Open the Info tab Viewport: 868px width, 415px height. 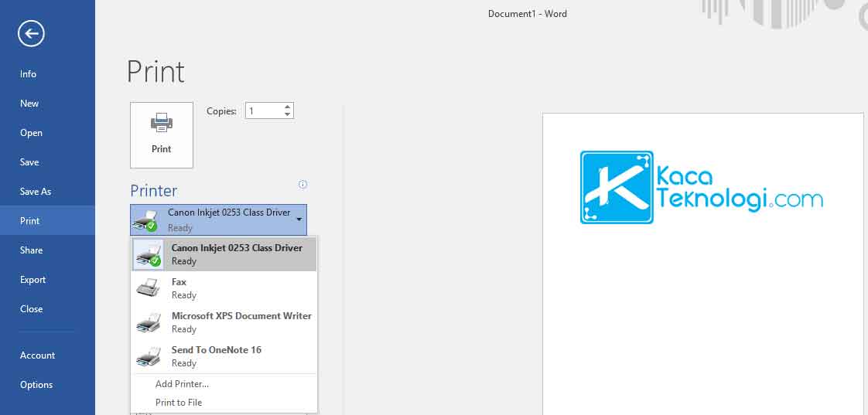pos(28,74)
